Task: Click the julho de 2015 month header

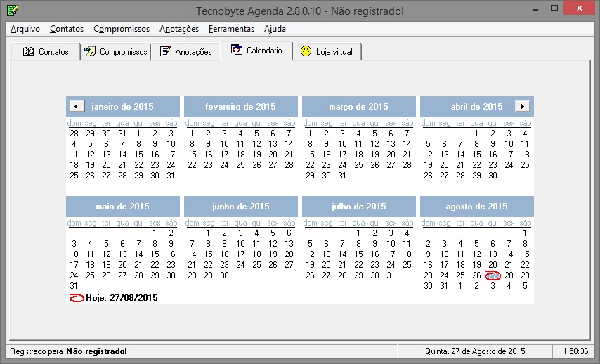Action: pyautogui.click(x=358, y=207)
